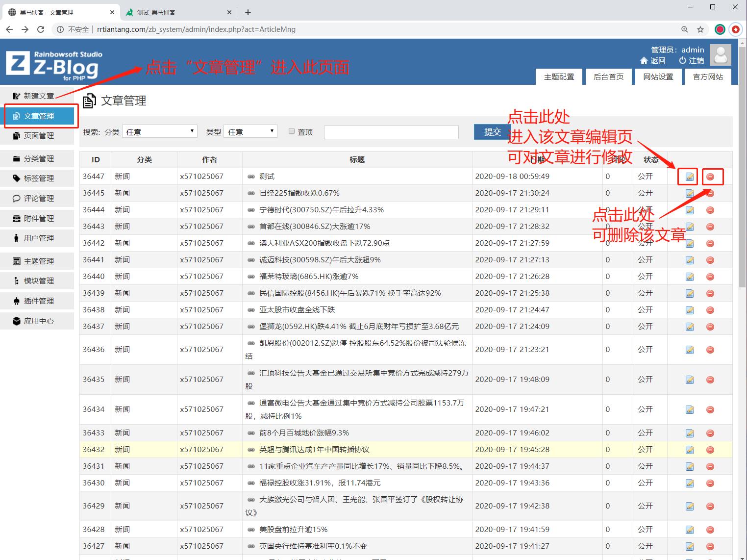Edit article 36438 亚太股市收盘全线下跌

click(x=690, y=310)
